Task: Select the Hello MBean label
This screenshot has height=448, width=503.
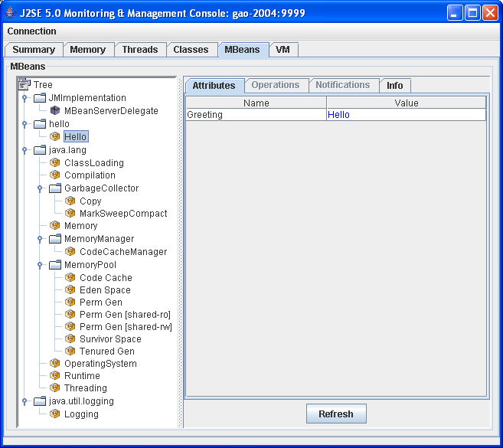Action: pyautogui.click(x=76, y=137)
